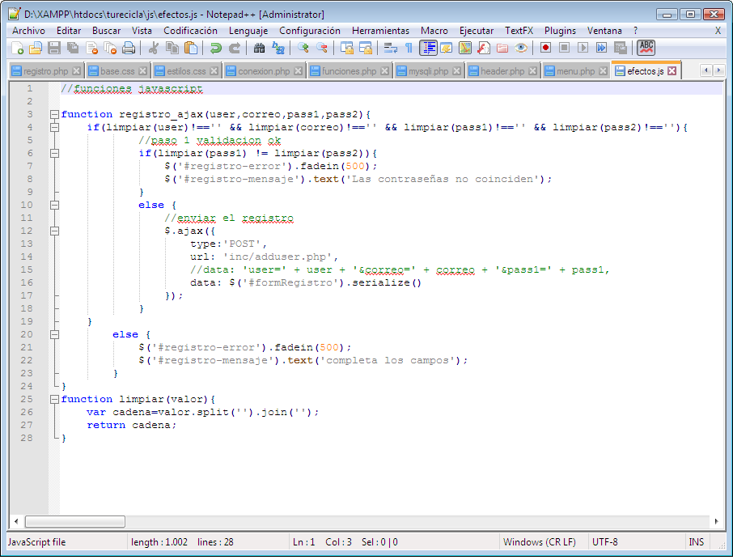Click the Print icon in toolbar

129,48
